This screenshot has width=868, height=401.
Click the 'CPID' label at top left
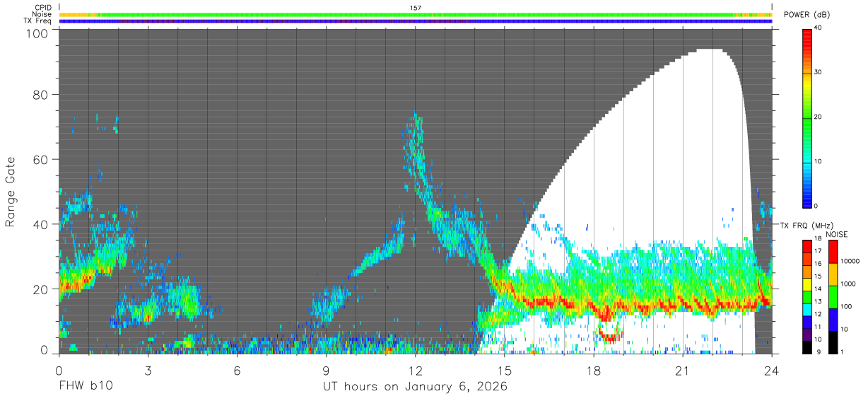tap(42, 7)
